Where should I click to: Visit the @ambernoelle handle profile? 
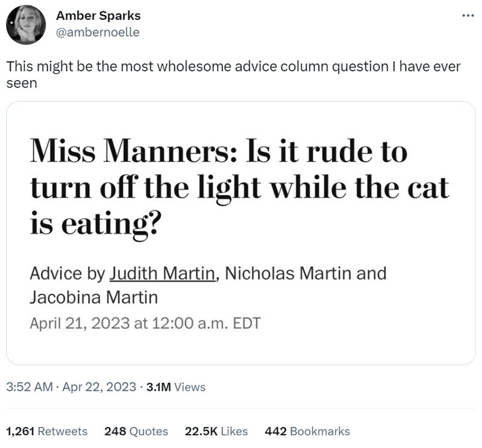(98, 33)
